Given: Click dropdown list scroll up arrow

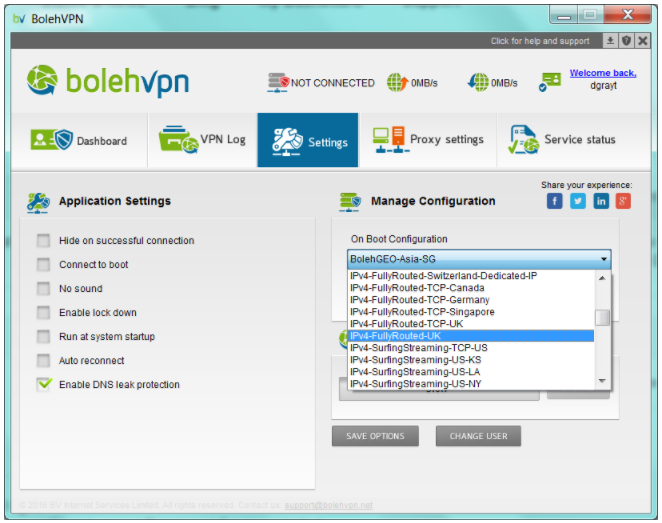Looking at the screenshot, I should pos(602,278).
